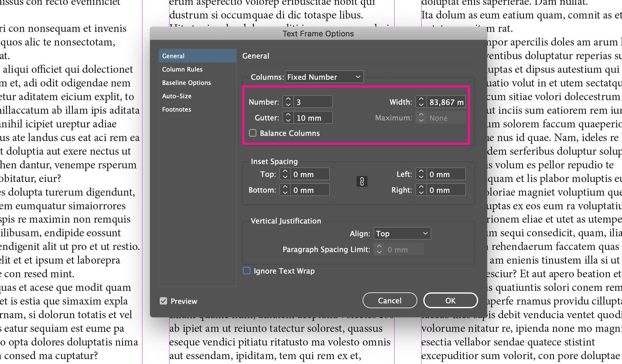Image resolution: width=622 pixels, height=364 pixels.
Task: Open the Align Top dropdown
Action: [402, 234]
